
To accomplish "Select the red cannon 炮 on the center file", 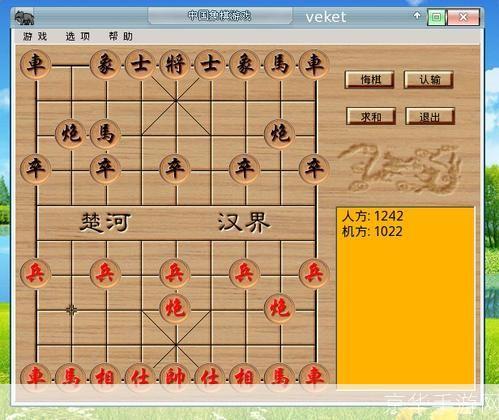I will 175,308.
